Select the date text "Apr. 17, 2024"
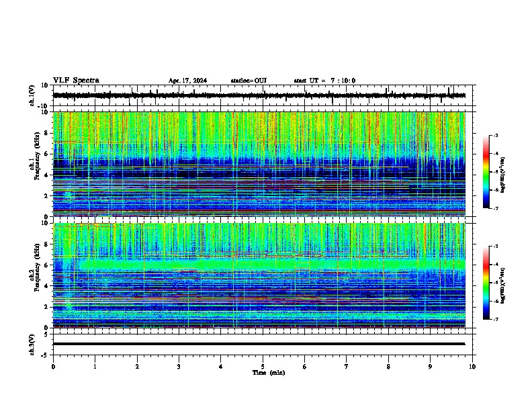The width and height of the screenshot is (532, 411). point(187,81)
